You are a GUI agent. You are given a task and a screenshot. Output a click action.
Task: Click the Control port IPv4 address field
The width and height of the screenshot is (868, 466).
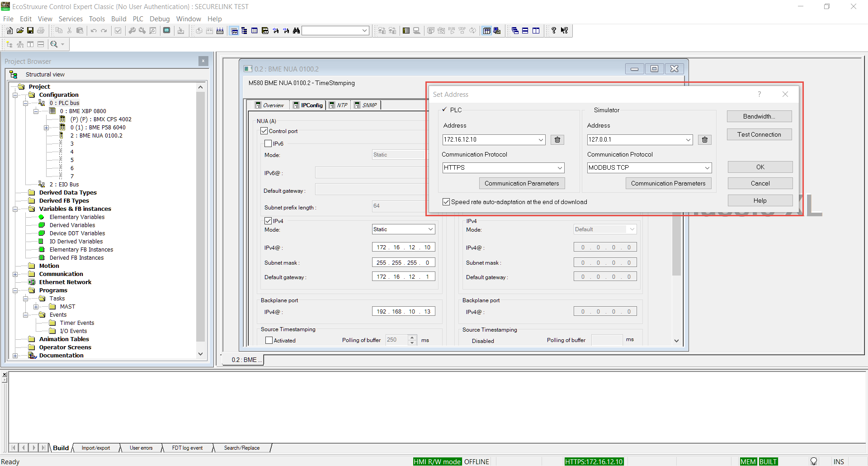pyautogui.click(x=404, y=247)
